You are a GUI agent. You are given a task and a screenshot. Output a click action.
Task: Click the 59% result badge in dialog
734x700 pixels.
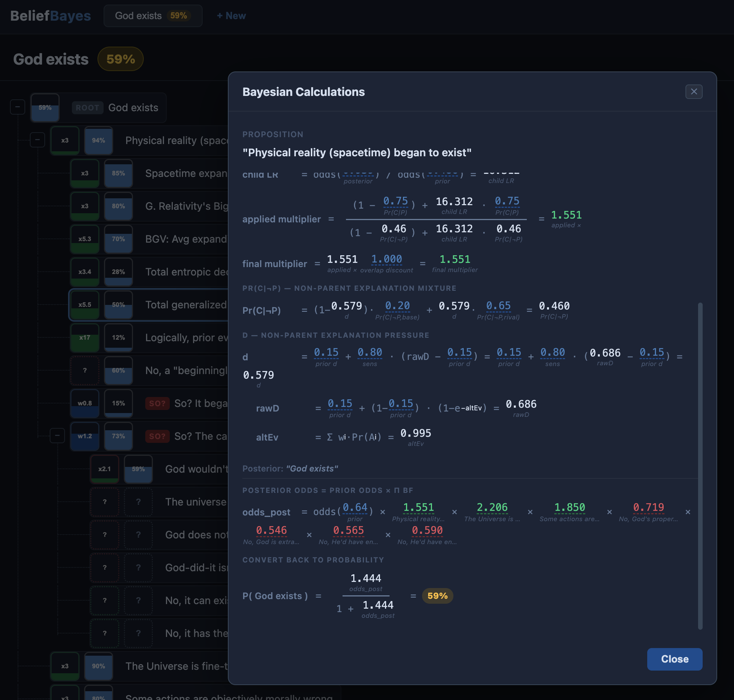click(x=437, y=596)
